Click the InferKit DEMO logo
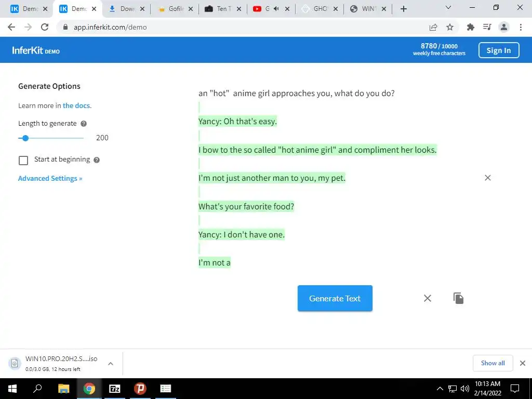The width and height of the screenshot is (532, 399). 36,50
